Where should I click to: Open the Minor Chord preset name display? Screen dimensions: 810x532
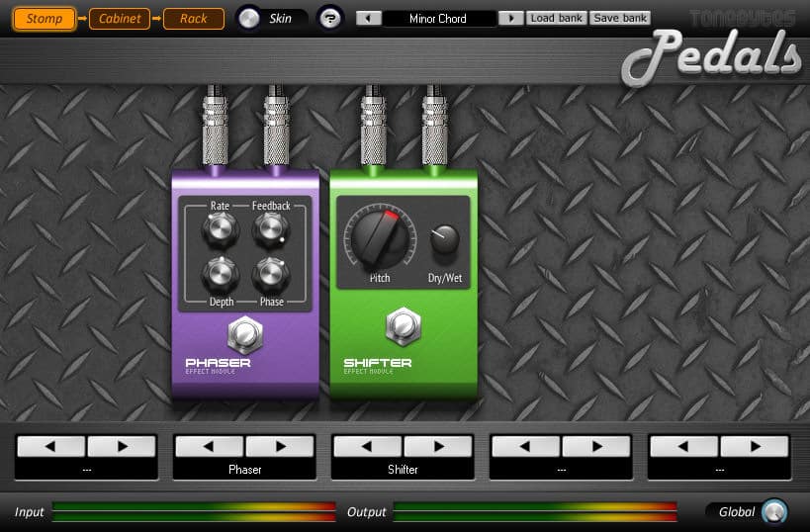pyautogui.click(x=439, y=19)
